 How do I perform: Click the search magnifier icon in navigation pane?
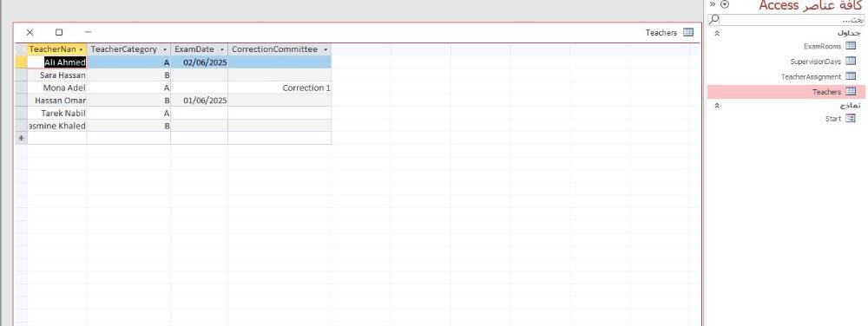pos(714,20)
